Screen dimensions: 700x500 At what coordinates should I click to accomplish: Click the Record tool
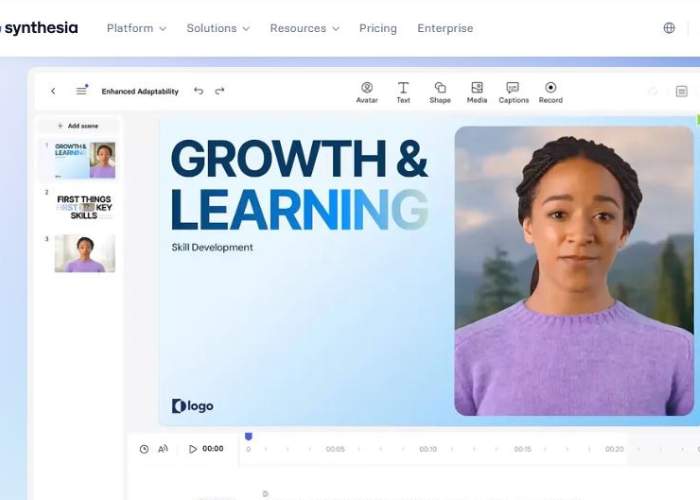click(x=550, y=92)
